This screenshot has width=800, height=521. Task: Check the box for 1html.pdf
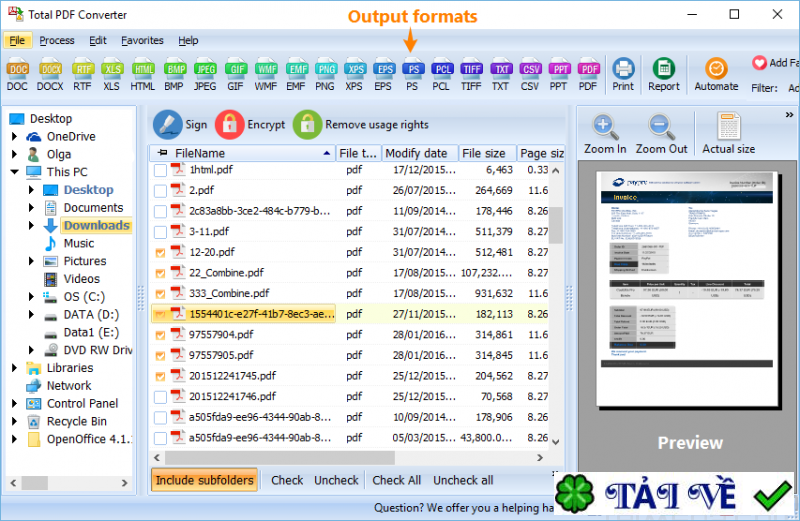(x=160, y=170)
